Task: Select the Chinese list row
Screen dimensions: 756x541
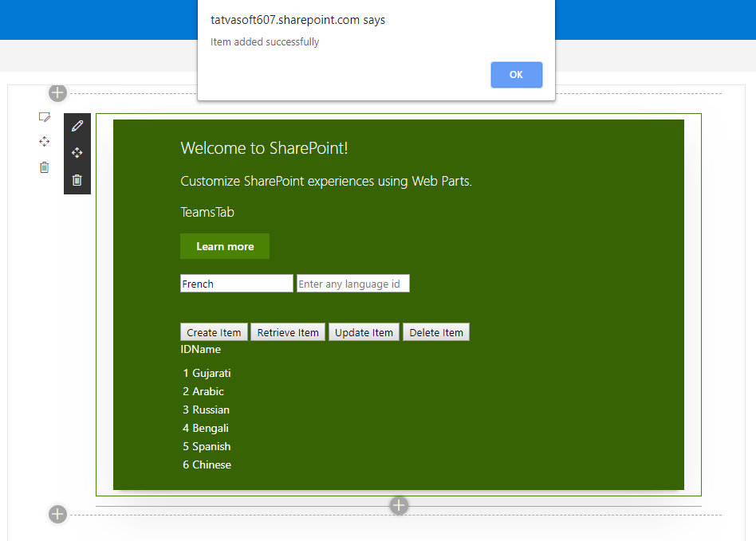Action: click(207, 465)
